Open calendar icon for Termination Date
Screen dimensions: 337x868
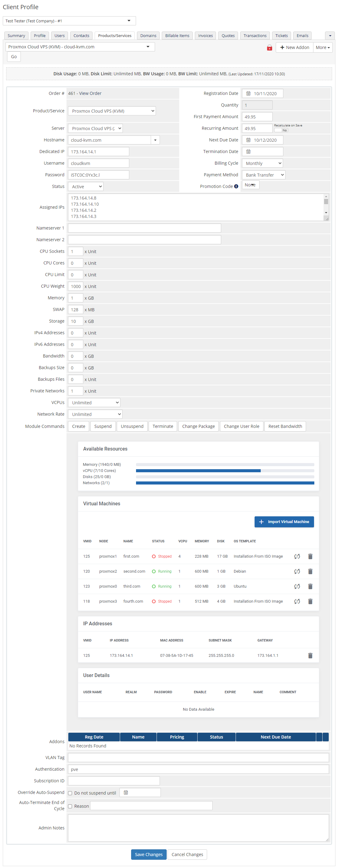pyautogui.click(x=248, y=152)
